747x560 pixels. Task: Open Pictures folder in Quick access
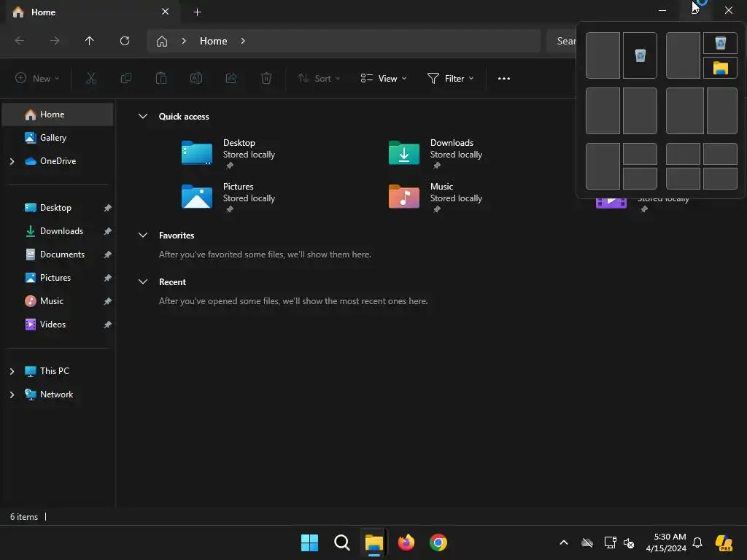click(x=228, y=197)
